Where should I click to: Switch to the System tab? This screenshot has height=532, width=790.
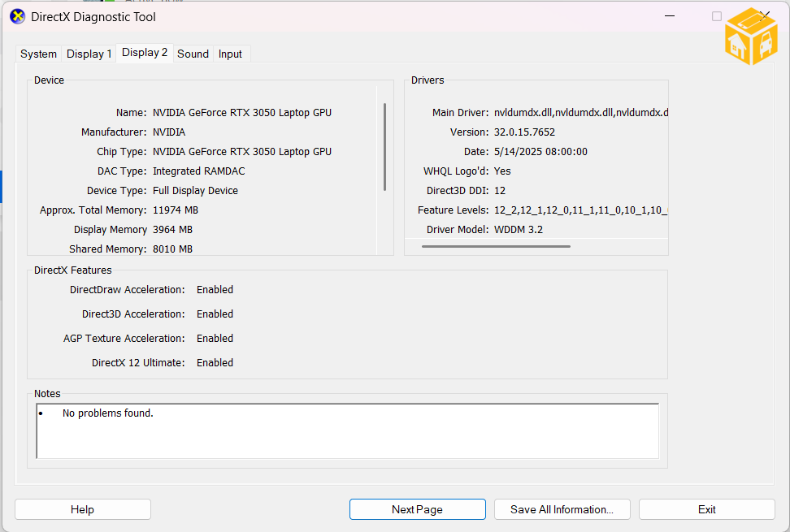[38, 54]
